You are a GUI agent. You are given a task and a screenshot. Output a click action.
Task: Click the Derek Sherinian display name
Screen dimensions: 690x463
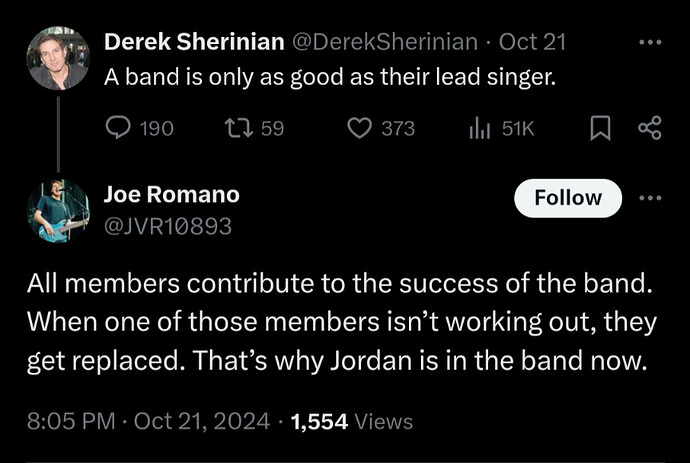click(194, 42)
